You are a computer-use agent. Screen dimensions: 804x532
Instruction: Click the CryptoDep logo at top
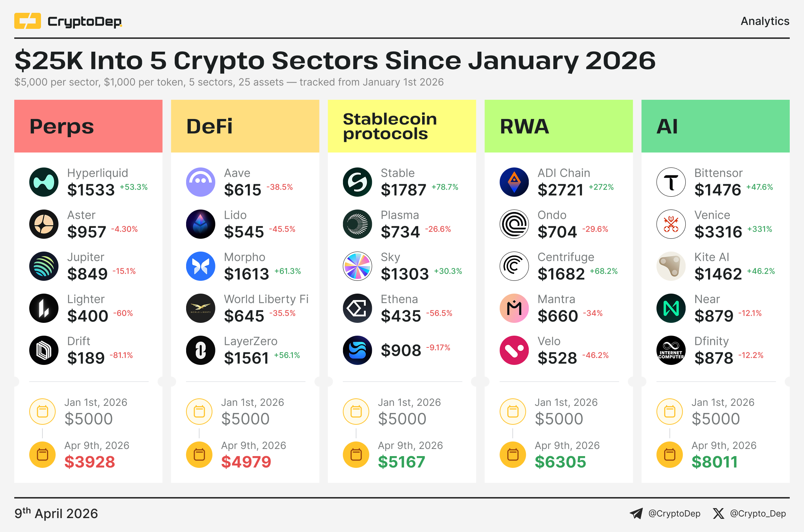click(x=68, y=21)
